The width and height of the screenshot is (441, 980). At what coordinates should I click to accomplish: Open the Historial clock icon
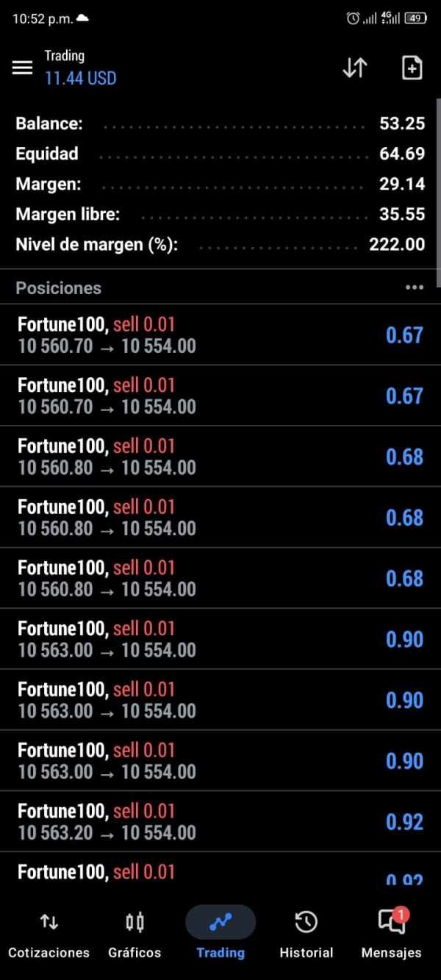(x=306, y=923)
